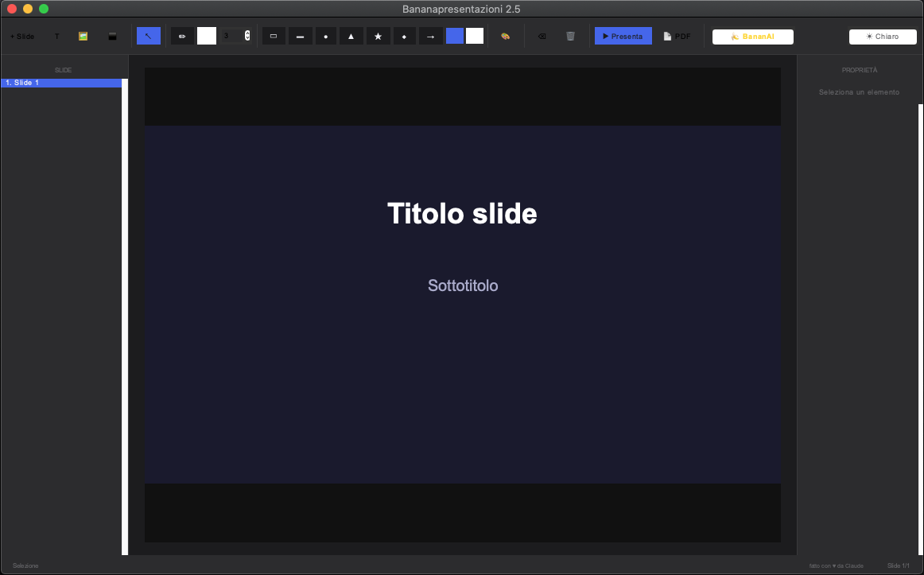Click the trash delete icon

coord(570,36)
